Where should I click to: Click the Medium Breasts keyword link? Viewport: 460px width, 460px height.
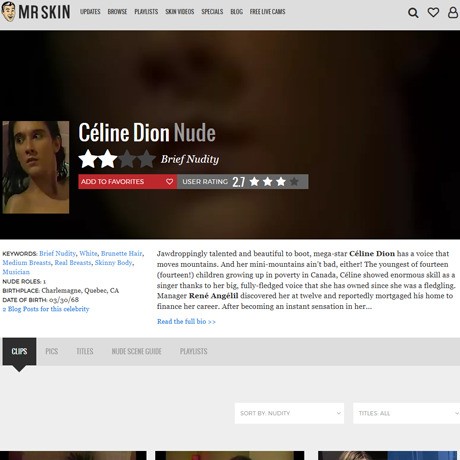coord(27,263)
